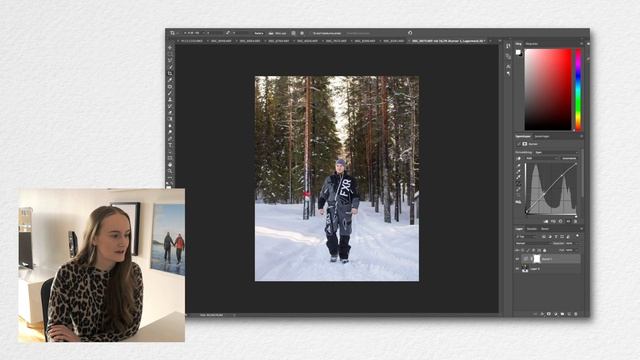Open the RGB channel dropdown in Curves
640x360 pixels.
coord(542,158)
